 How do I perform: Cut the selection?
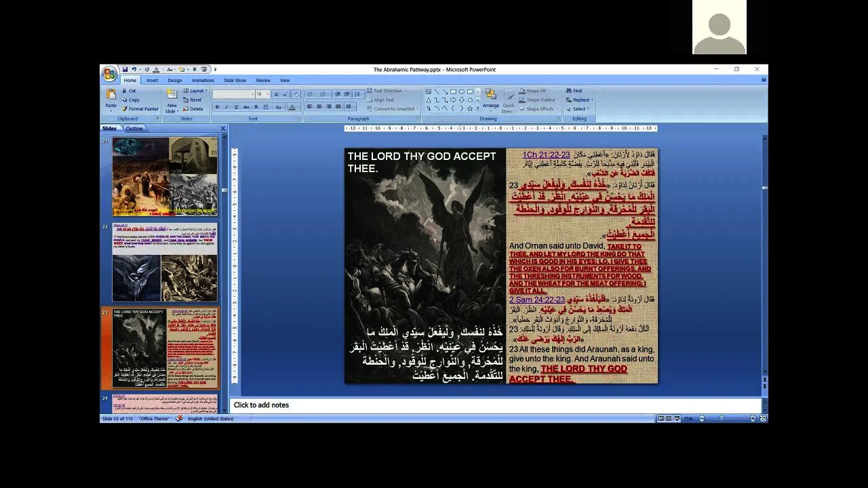128,91
